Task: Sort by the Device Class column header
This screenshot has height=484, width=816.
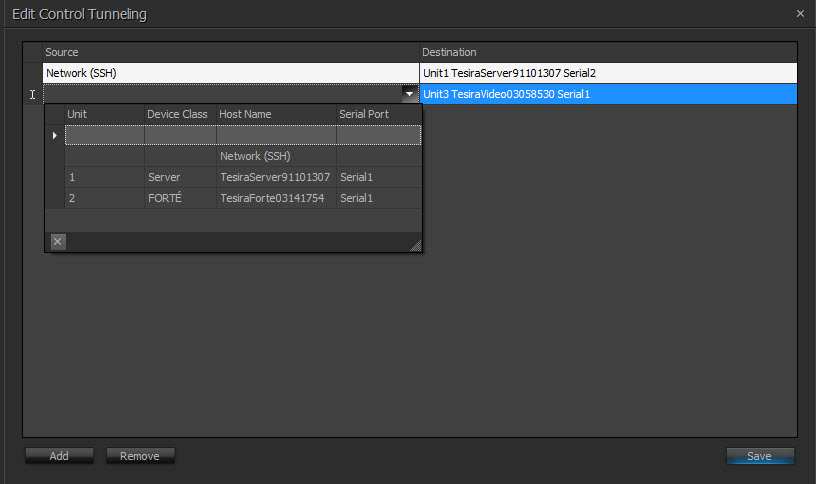Action: [178, 114]
